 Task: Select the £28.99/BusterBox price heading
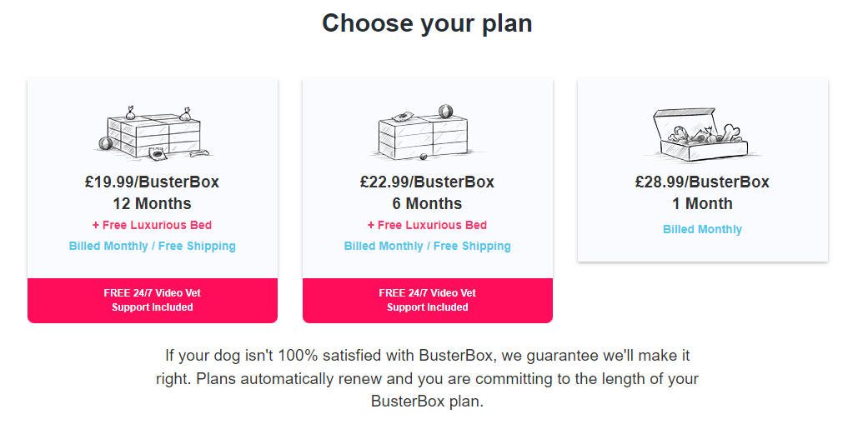[702, 182]
